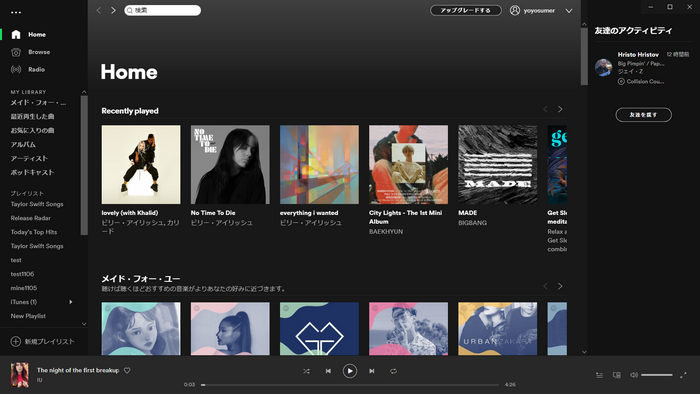Toggle shuffle playback
Image resolution: width=700 pixels, height=394 pixels.
(306, 371)
